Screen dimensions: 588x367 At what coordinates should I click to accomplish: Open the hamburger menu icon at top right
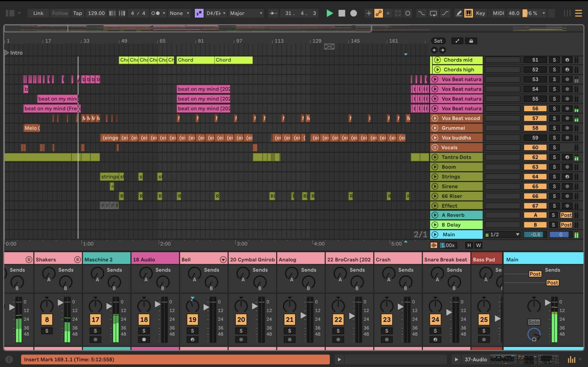click(x=578, y=13)
